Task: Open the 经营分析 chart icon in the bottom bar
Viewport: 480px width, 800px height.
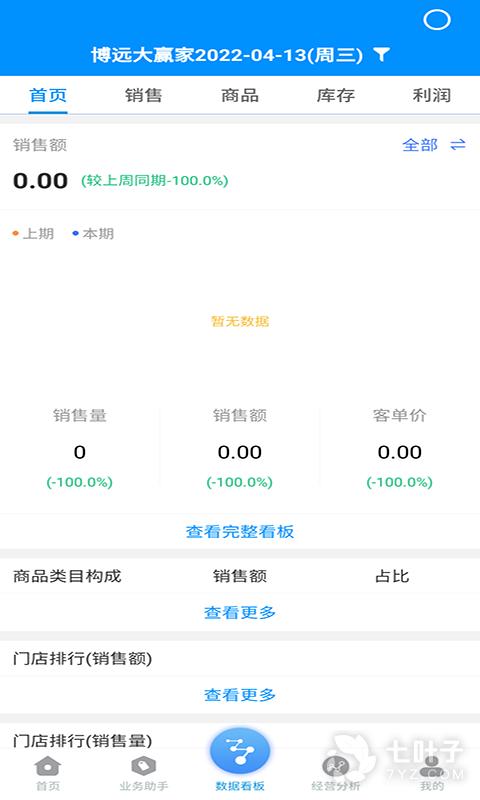Action: (336, 766)
